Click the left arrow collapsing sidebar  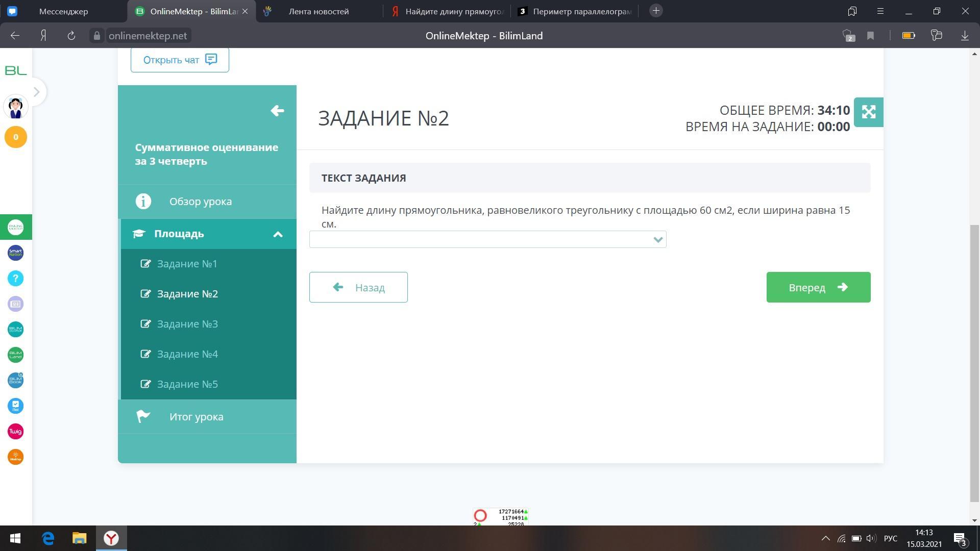coord(277,111)
